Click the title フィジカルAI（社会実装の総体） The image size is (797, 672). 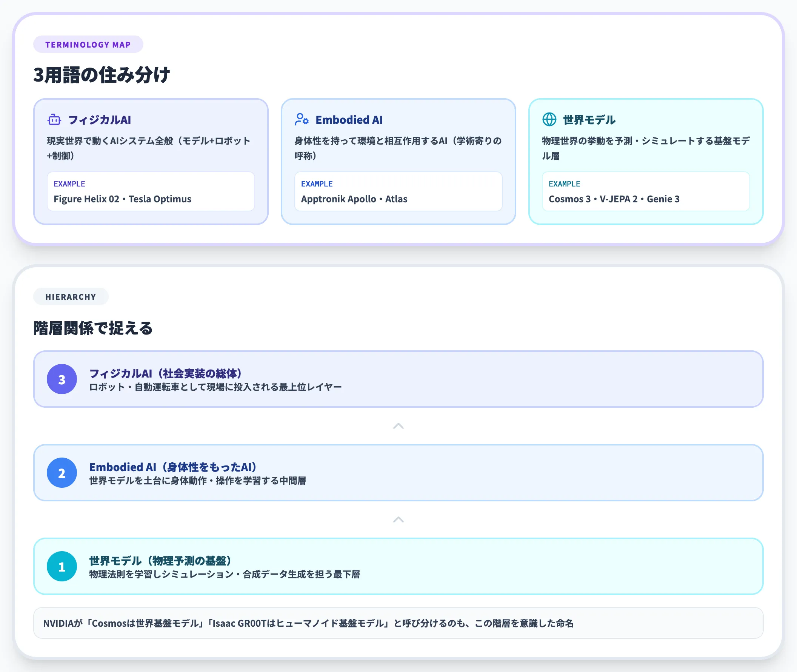(x=166, y=373)
